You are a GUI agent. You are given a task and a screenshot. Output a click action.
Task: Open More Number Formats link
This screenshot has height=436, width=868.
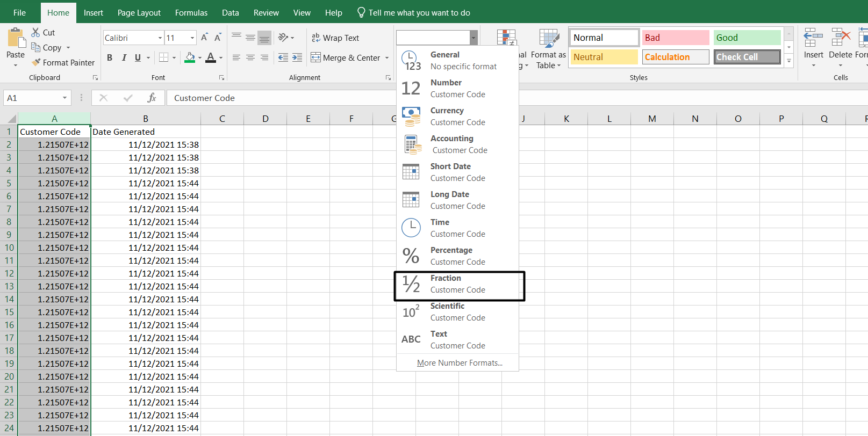(x=460, y=363)
